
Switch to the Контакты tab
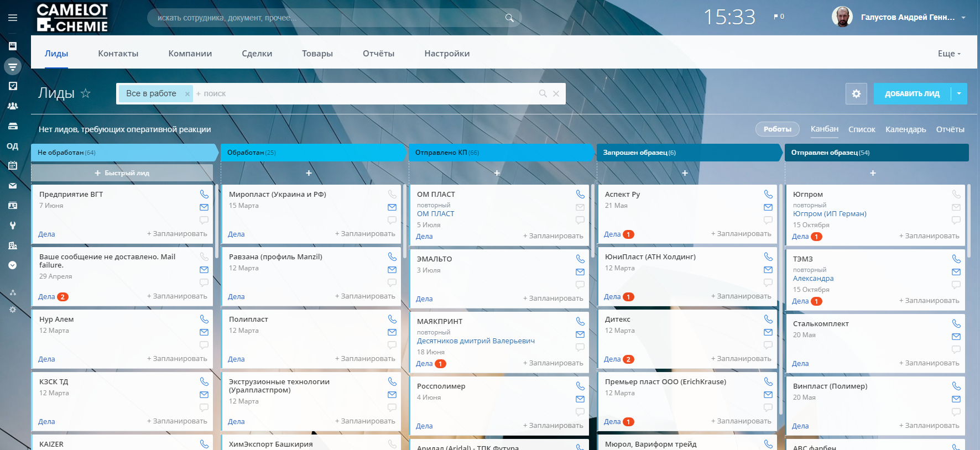pos(118,54)
